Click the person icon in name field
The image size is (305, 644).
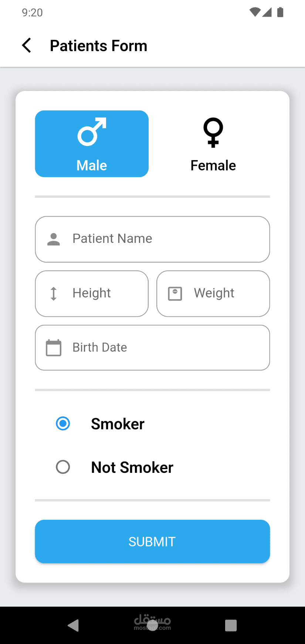(x=54, y=239)
